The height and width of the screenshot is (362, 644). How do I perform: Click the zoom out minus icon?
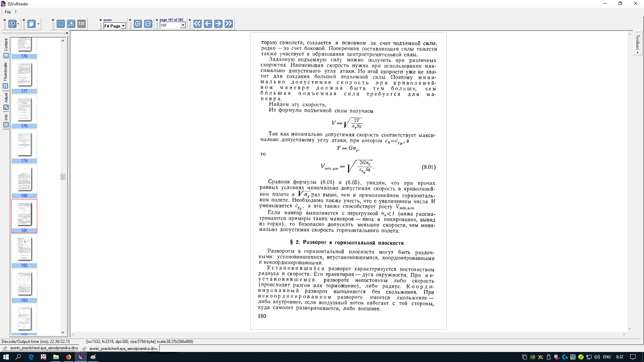(148, 24)
